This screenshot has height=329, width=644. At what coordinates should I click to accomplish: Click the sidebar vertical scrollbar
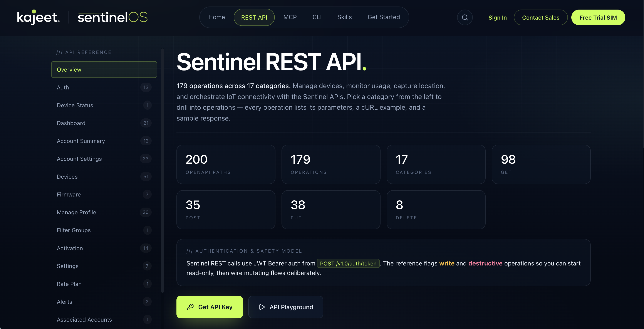coord(163,171)
